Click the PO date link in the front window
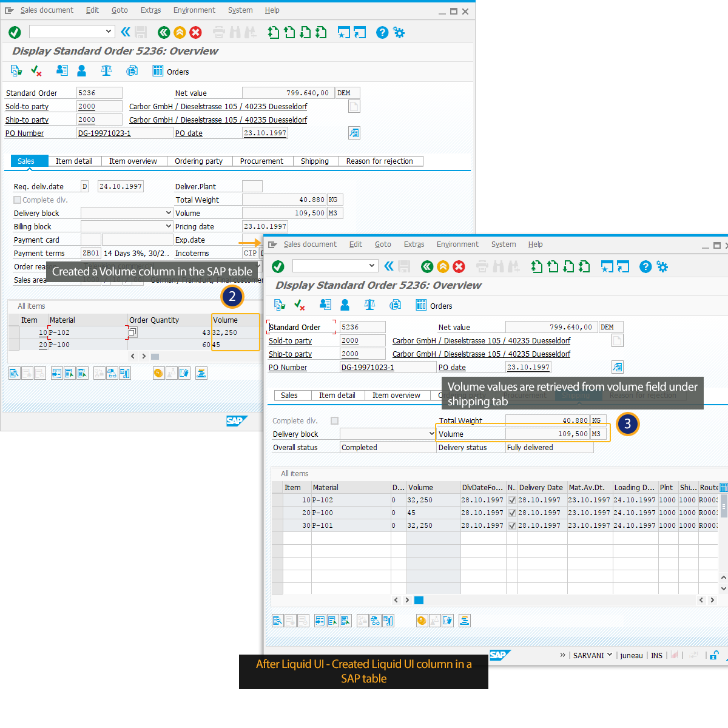This screenshot has height=728, width=728. click(452, 368)
